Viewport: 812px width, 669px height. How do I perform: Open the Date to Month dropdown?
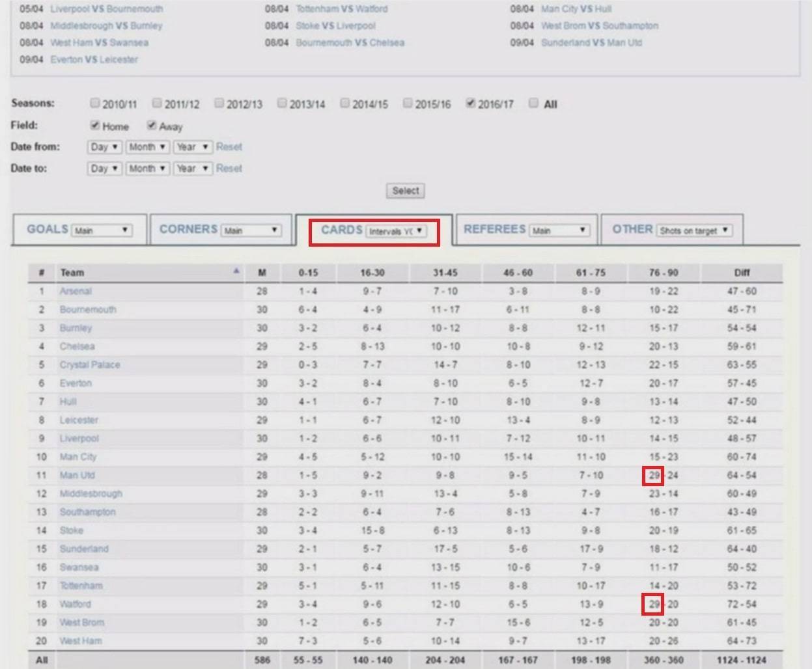click(x=147, y=169)
